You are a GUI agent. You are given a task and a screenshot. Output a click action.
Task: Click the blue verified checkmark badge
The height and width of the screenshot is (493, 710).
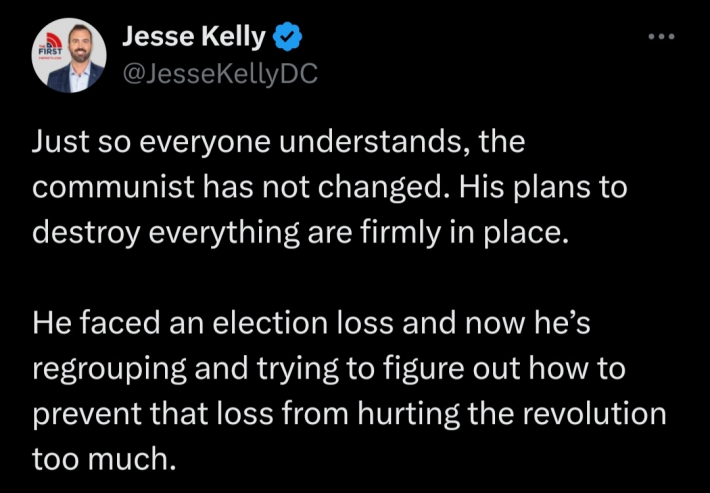(289, 38)
